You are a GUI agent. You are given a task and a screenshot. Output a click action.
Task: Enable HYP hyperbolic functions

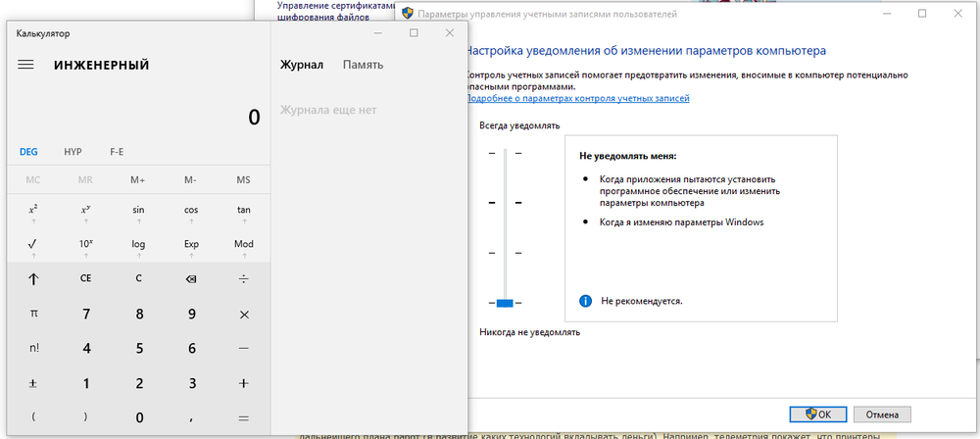point(73,152)
